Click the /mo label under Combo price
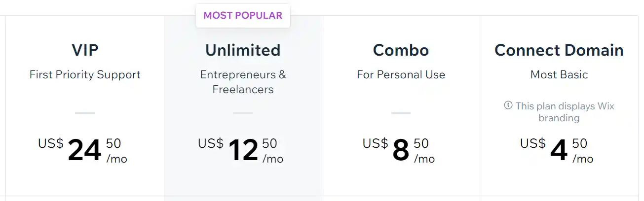The image size is (644, 201). 424,159
